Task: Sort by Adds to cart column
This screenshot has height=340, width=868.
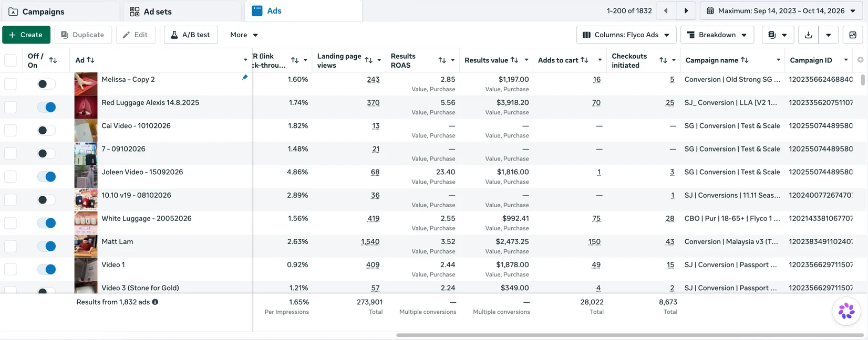Action: coord(584,60)
